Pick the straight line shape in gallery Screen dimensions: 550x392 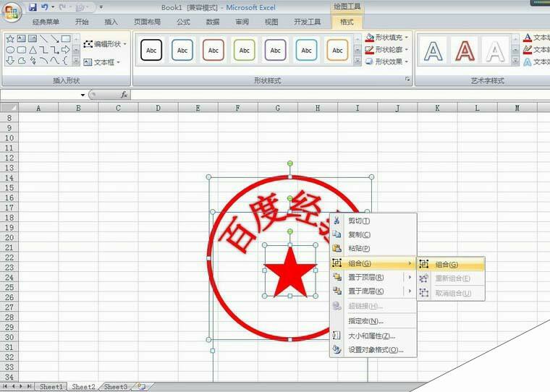(x=43, y=39)
